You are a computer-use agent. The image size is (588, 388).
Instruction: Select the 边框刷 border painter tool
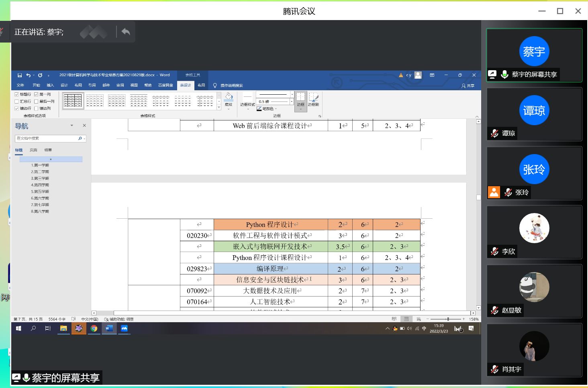pyautogui.click(x=313, y=99)
